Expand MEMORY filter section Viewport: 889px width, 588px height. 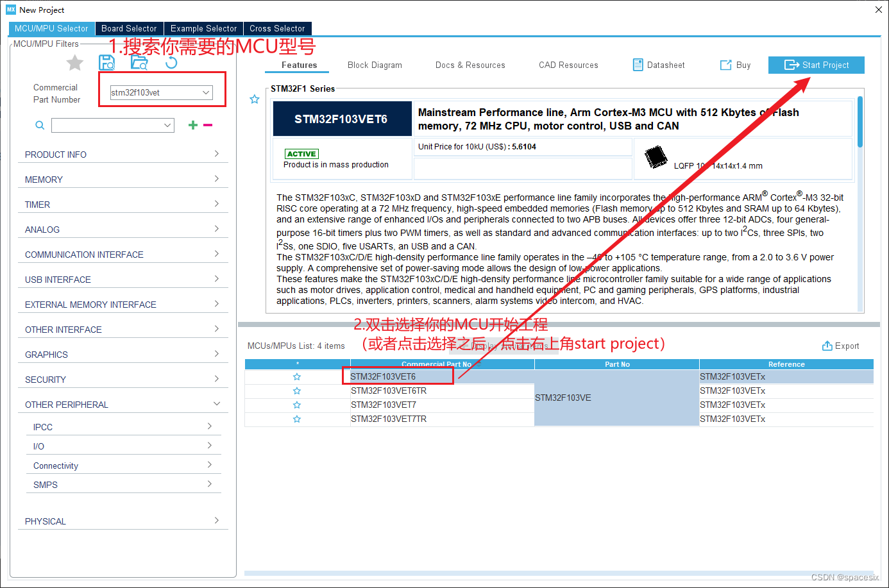(123, 180)
